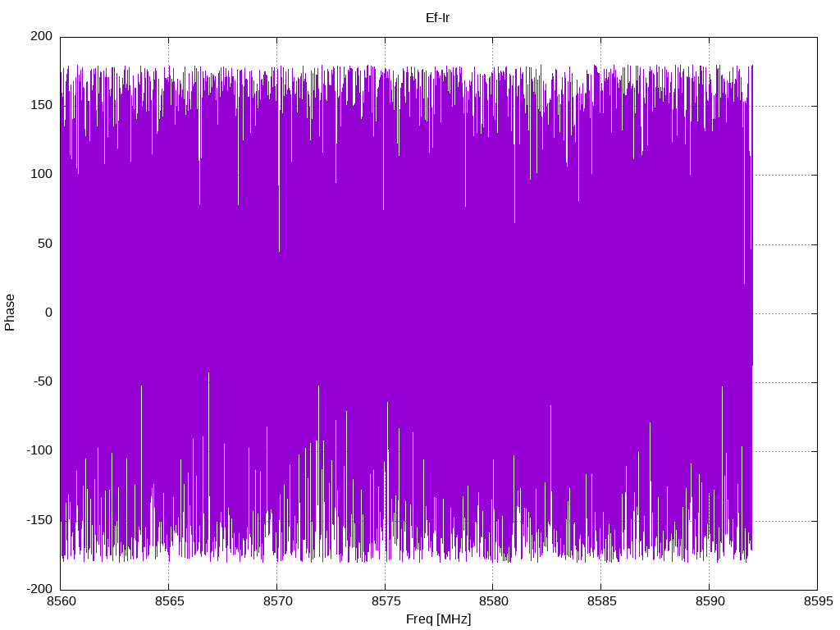Image resolution: width=840 pixels, height=630 pixels.
Task: Click the Phase y-axis label
Action: [x=10, y=313]
